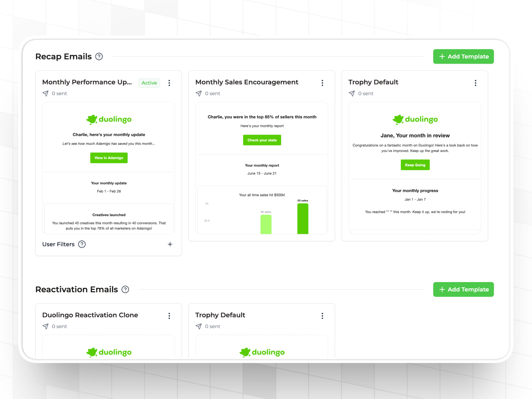Click Duolingo logo in recap Trophy Default preview
This screenshot has width=532, height=399.
pyautogui.click(x=415, y=119)
